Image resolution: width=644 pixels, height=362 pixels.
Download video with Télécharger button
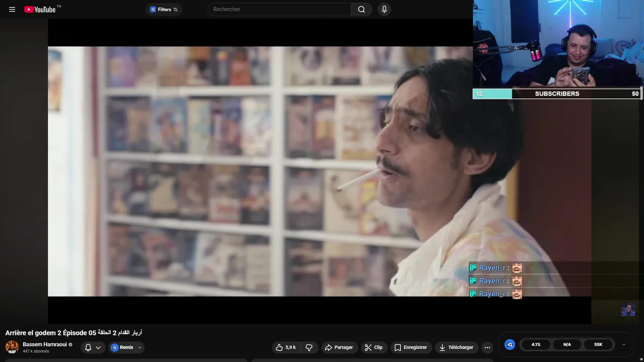(x=456, y=347)
